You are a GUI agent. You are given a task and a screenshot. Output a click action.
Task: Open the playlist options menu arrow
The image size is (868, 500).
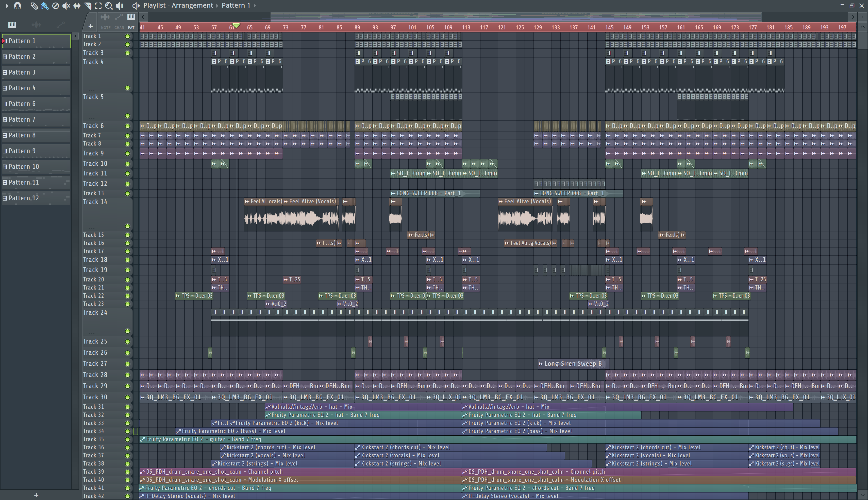coord(7,6)
